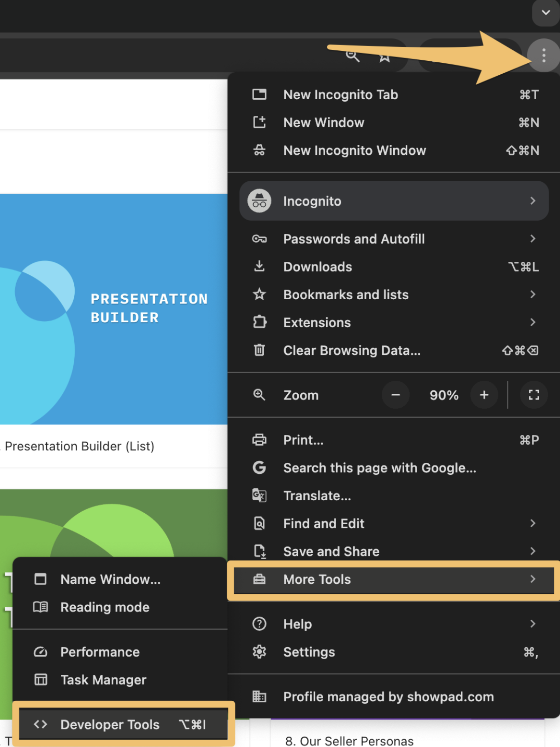Viewport: 560px width, 747px height.
Task: Click the Reading mode book icon
Action: click(41, 607)
